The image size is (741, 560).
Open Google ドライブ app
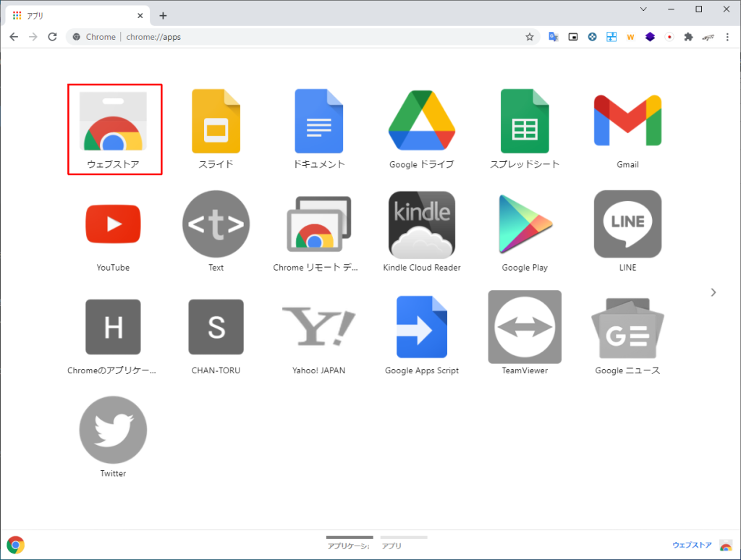(422, 120)
